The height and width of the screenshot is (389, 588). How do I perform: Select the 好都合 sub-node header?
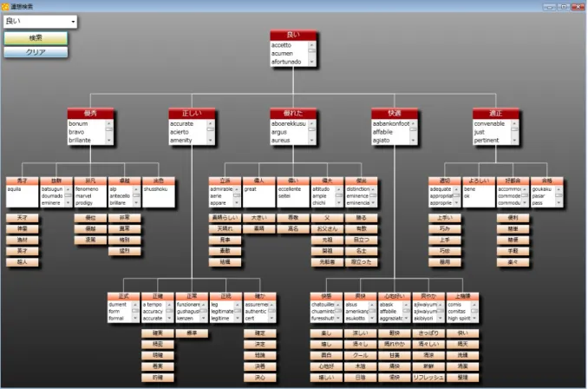point(513,181)
